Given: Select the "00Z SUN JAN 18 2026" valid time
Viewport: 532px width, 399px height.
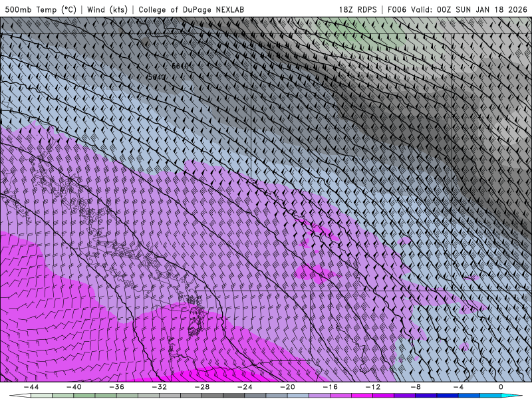Looking at the screenshot, I should coord(481,9).
